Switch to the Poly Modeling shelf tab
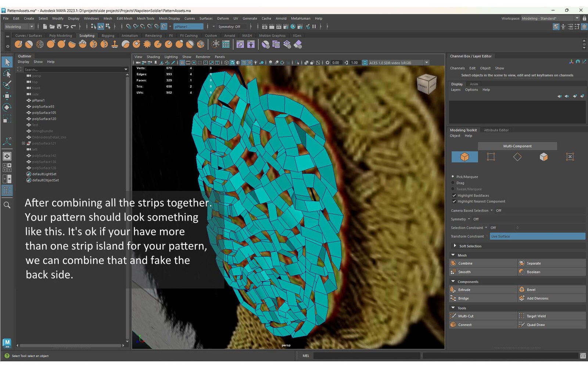 coord(60,36)
